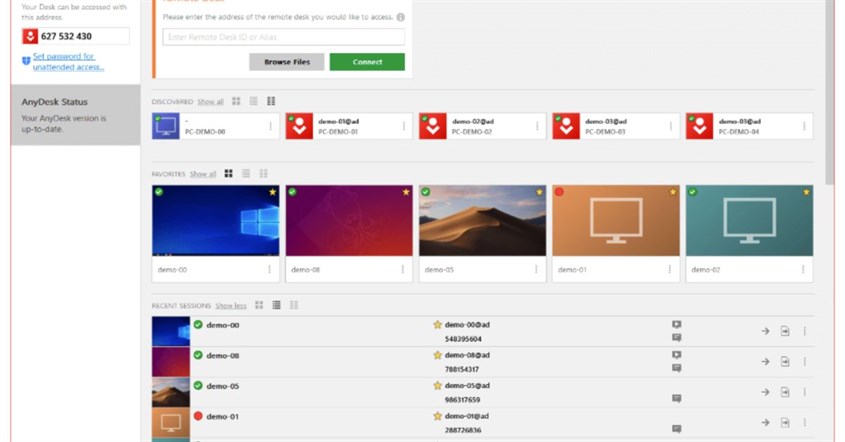Click the info icon beside remote desk prompt
Viewport: 845px width, 442px height.
click(400, 17)
